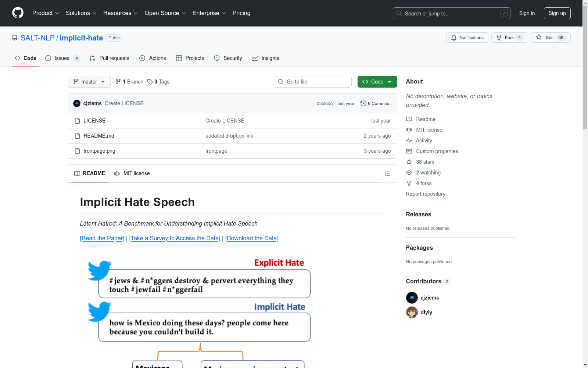Click the Search or jump to field

(452, 13)
